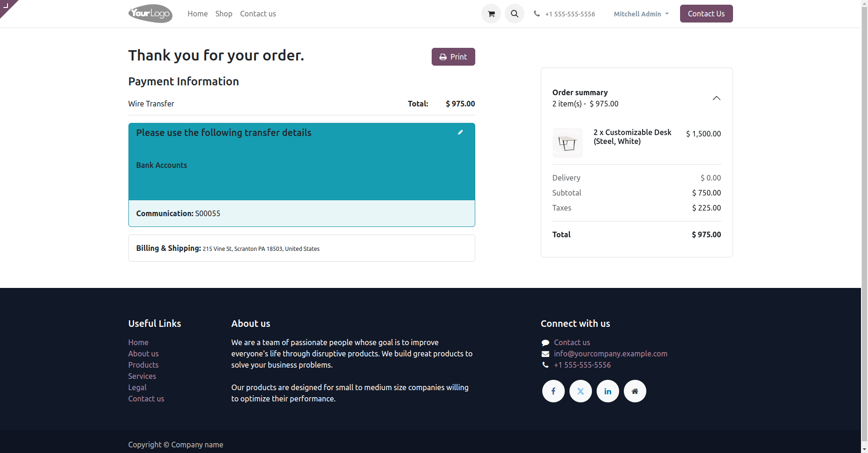
Task: Click the footer phone handset icon
Action: pyautogui.click(x=545, y=365)
